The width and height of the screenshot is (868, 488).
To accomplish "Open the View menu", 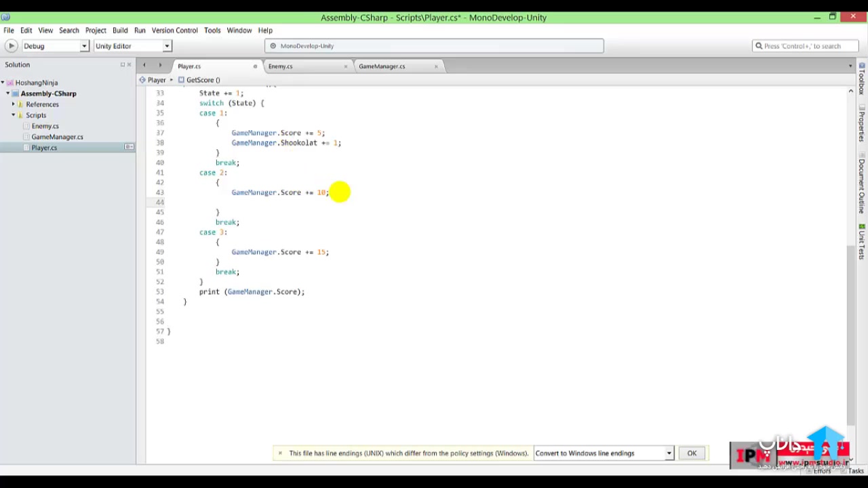I will (45, 30).
